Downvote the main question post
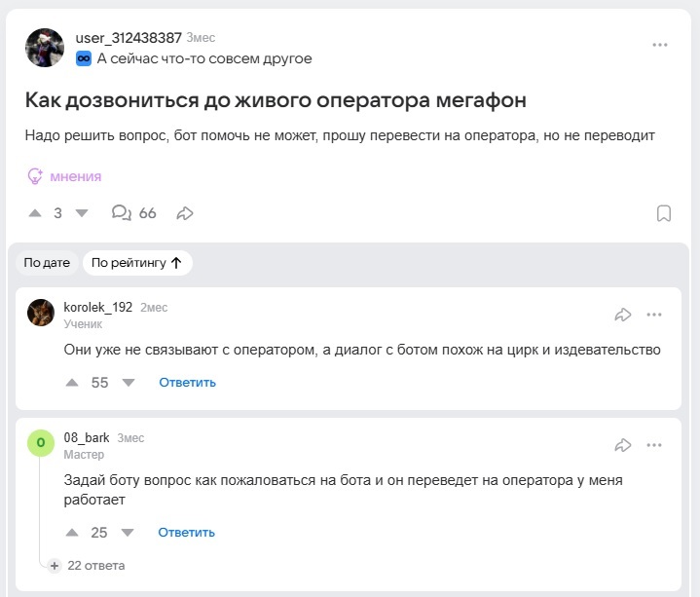This screenshot has height=597, width=700. coord(82,213)
